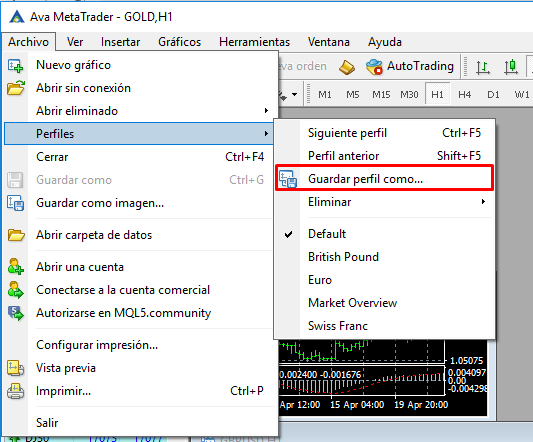Click the Conectarse a la cuenta comercial icon

coord(16,290)
